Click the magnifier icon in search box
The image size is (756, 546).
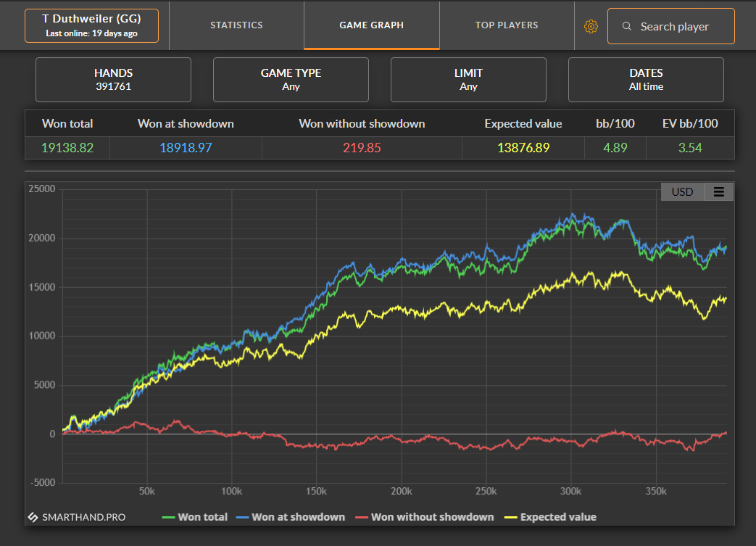pos(626,26)
